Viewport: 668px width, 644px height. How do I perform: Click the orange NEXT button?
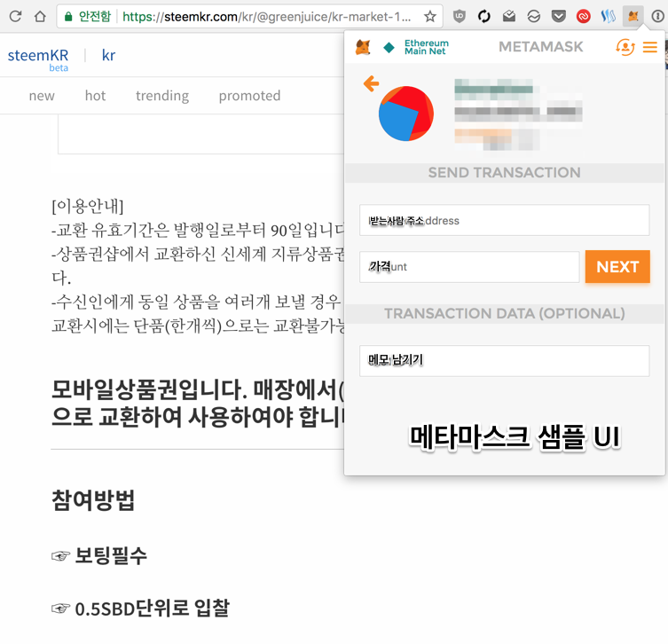[x=617, y=267]
